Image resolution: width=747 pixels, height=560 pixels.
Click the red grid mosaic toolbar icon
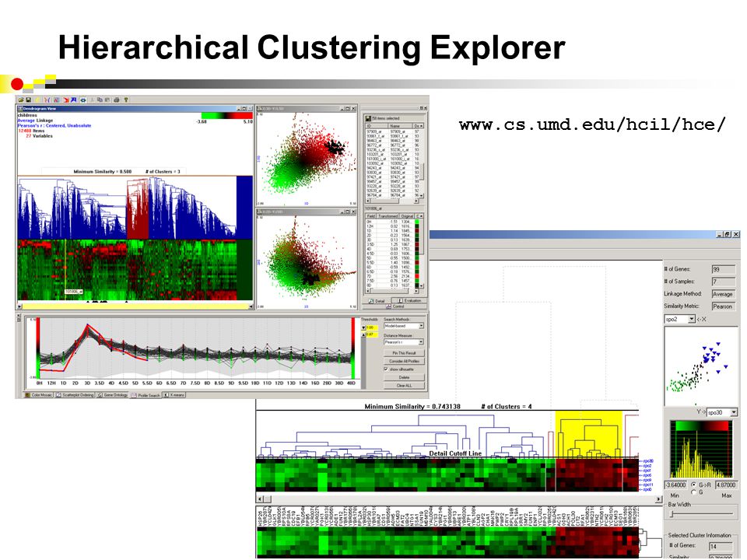point(57,100)
